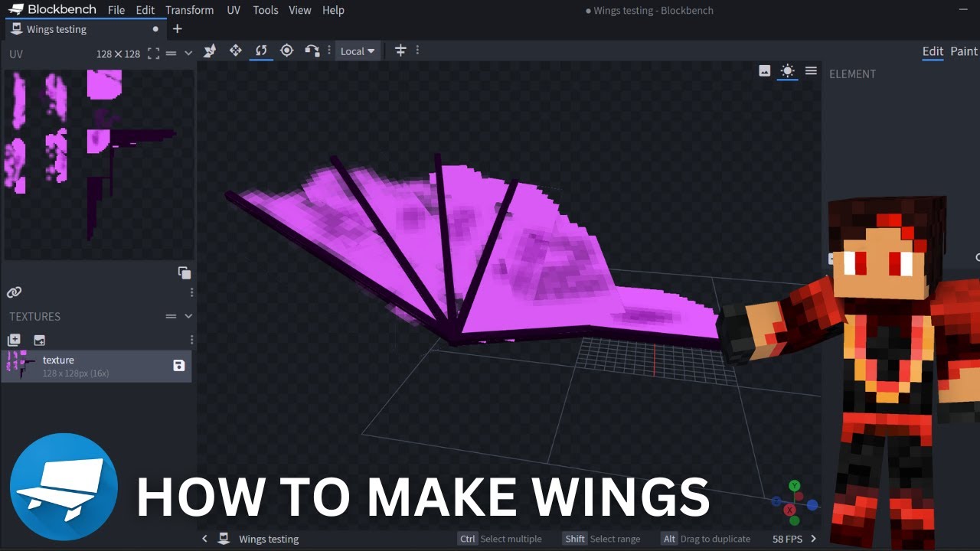Open the Edit menu
This screenshot has width=980, height=551.
[145, 10]
